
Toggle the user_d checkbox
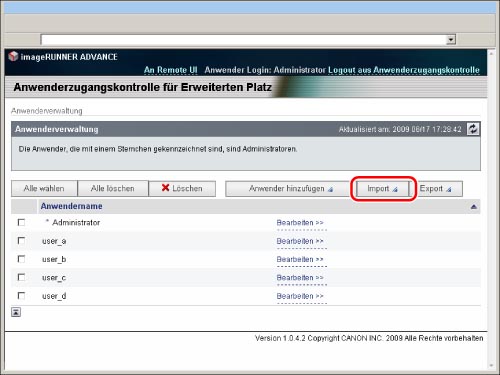click(21, 296)
